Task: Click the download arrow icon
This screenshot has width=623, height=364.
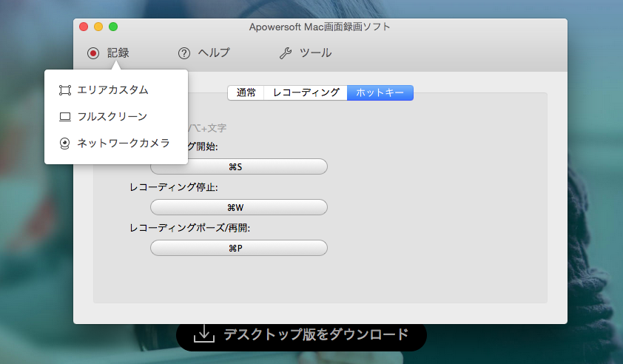Action: [204, 334]
